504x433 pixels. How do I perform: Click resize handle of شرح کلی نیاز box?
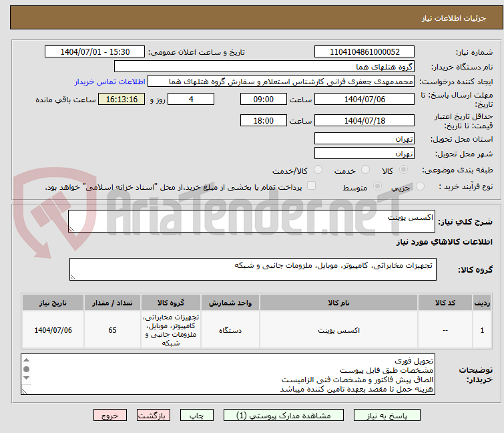[x=71, y=229]
